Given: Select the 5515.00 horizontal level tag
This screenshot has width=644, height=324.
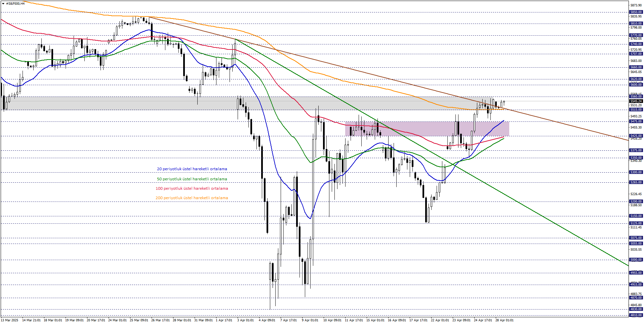Looking at the screenshot, I should [636, 110].
